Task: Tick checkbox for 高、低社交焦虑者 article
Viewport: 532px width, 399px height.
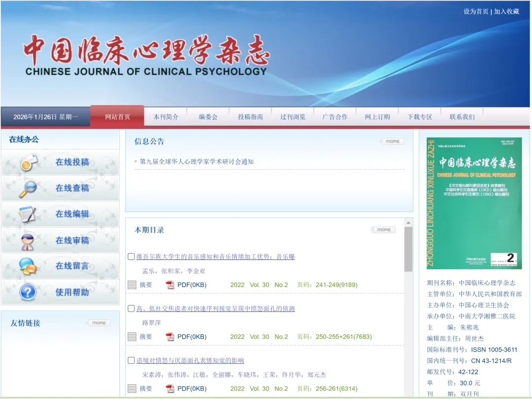Action: 131,308
